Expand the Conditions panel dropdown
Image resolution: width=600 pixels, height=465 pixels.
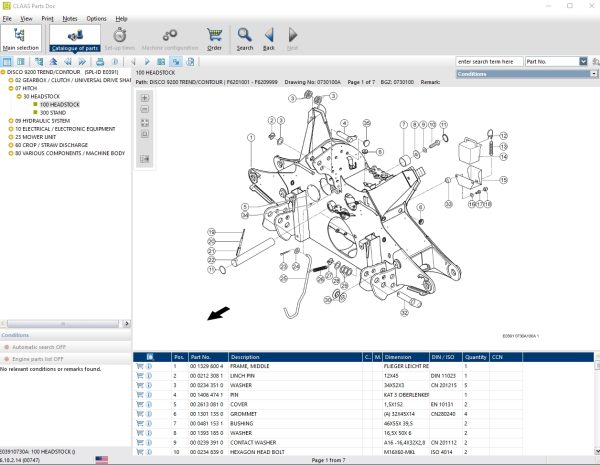[x=593, y=74]
